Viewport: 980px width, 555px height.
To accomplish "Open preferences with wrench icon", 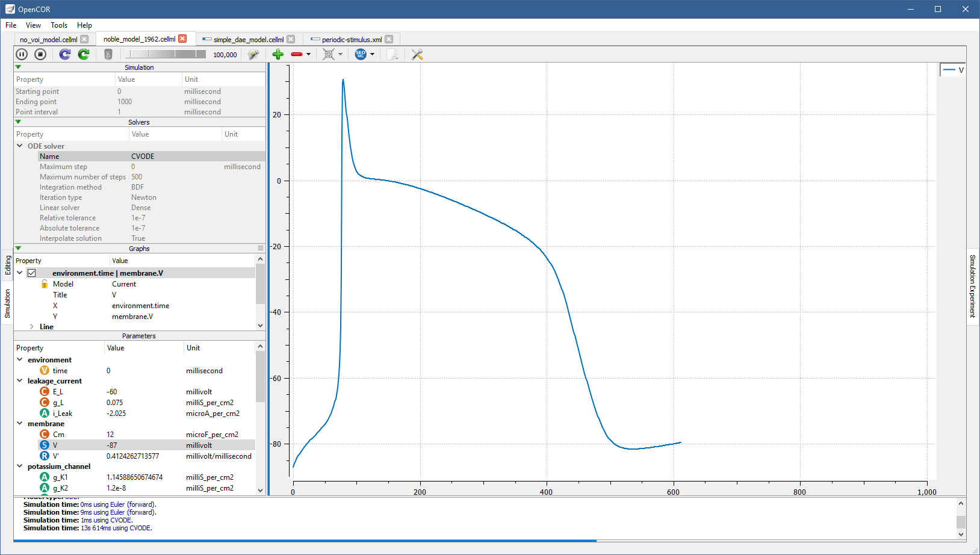I will (417, 54).
